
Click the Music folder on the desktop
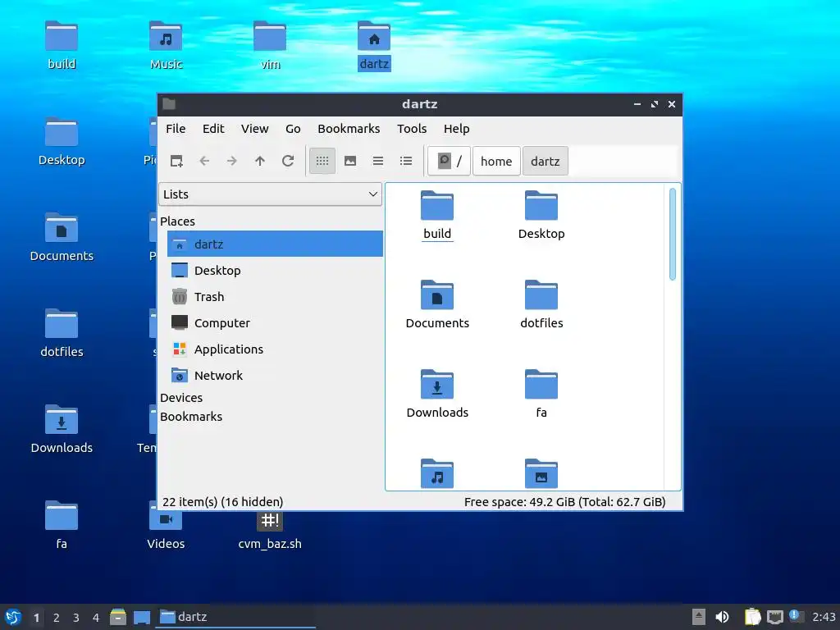pos(166,46)
